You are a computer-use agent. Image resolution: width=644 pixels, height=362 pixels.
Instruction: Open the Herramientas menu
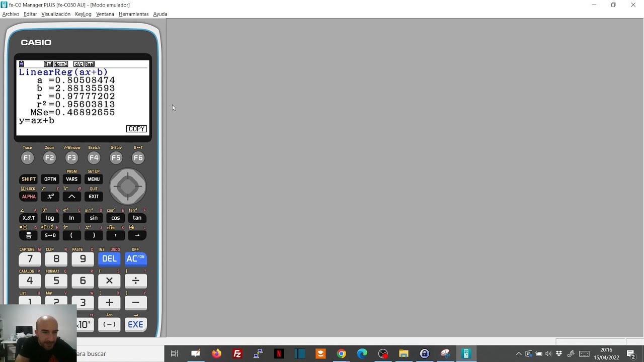coord(133,14)
